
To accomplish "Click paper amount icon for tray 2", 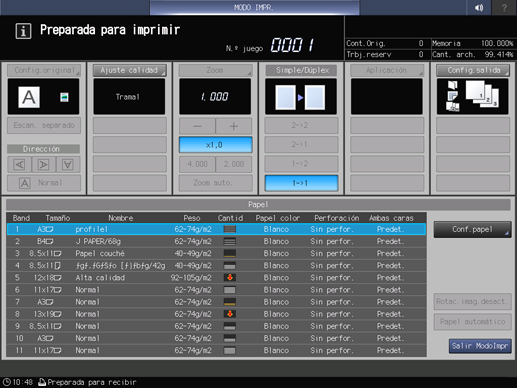I will [x=230, y=241].
